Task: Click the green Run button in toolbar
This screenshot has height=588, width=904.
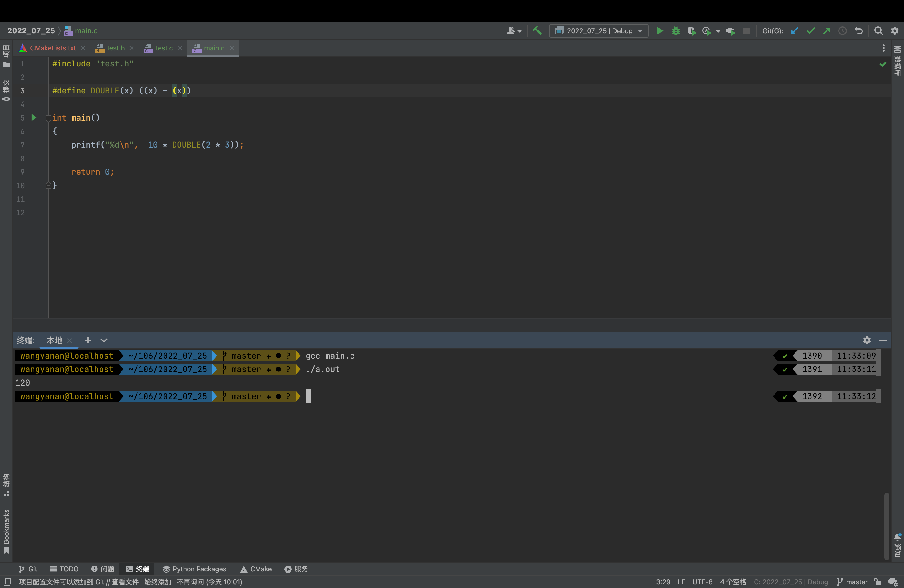Action: click(x=660, y=31)
